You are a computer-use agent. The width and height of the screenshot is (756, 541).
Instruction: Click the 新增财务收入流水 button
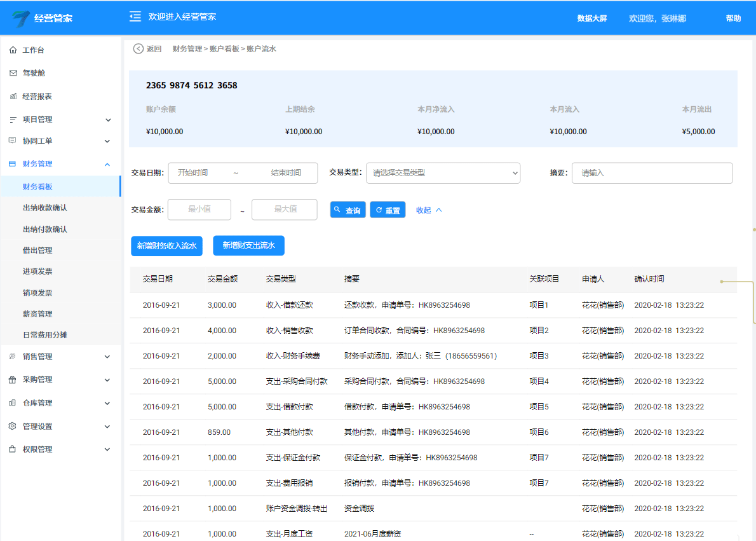pos(166,245)
